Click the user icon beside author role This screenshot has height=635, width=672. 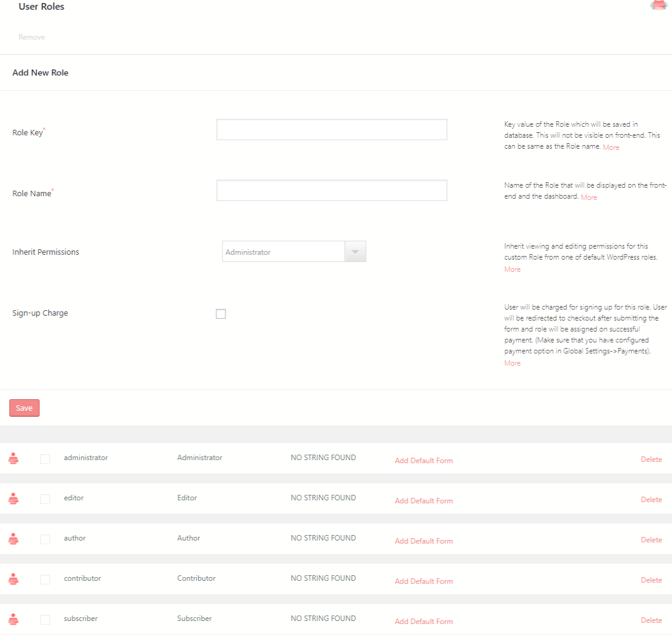pos(13,539)
